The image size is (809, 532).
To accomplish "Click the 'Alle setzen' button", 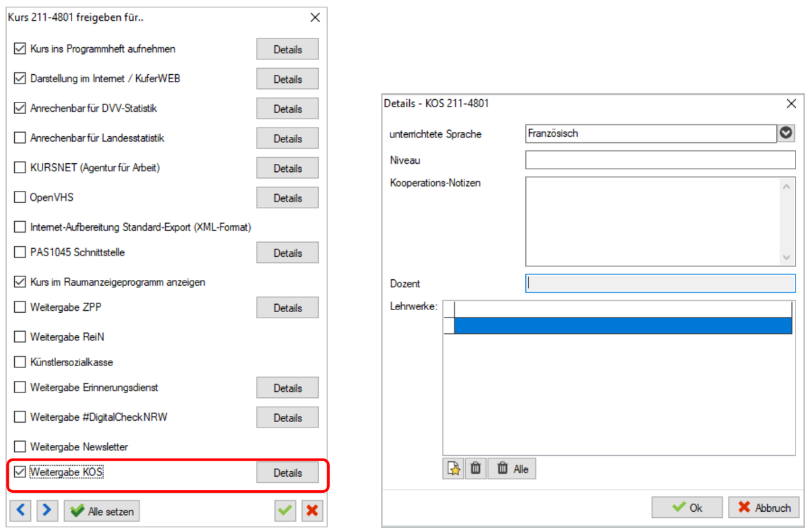I will point(102,511).
